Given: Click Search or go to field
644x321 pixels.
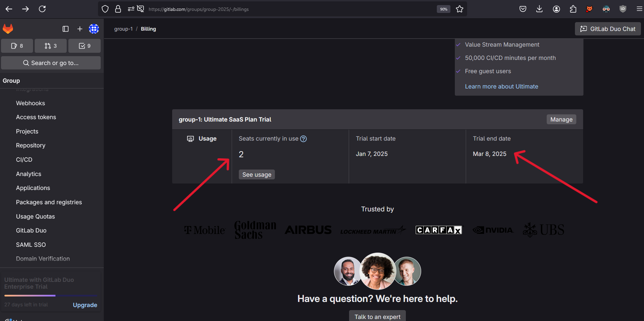Looking at the screenshot, I should [51, 63].
